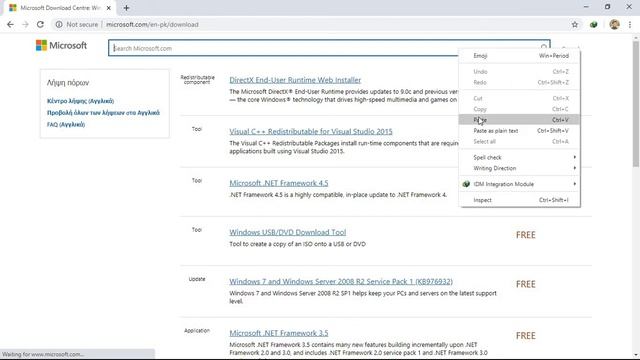The image size is (640, 360).
Task: Expand Spell check submenu
Action: click(x=520, y=157)
